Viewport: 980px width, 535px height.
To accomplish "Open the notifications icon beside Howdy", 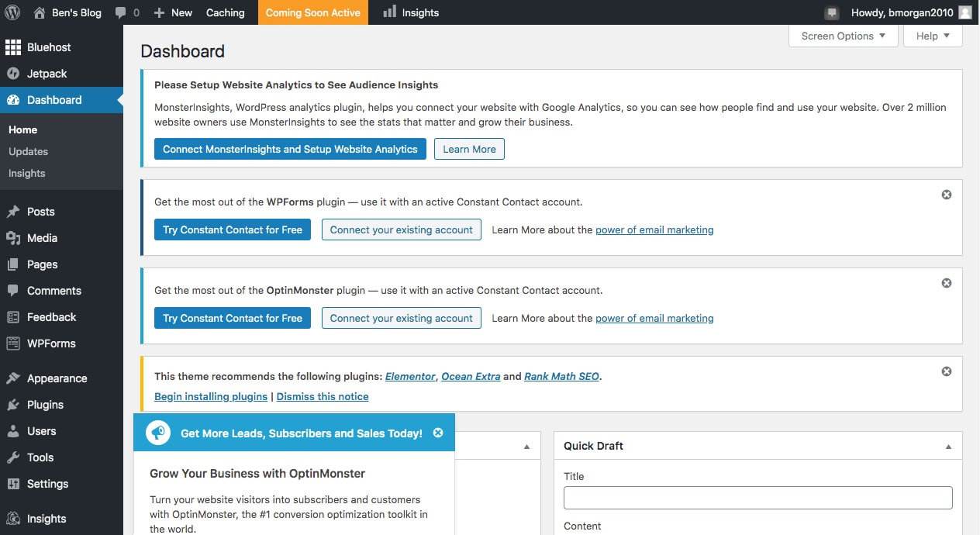I will coord(832,12).
